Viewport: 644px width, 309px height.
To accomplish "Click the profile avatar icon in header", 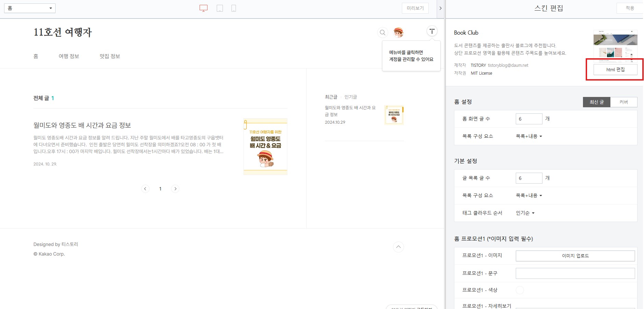I will pos(398,33).
